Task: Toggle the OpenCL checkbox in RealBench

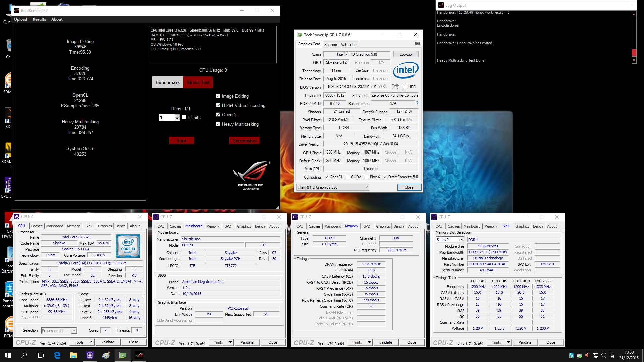Action: coord(218,115)
